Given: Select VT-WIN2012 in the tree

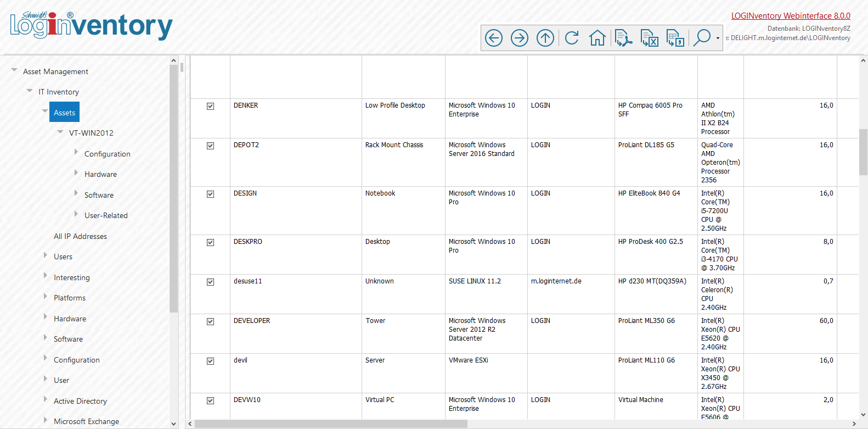Looking at the screenshot, I should (x=91, y=133).
